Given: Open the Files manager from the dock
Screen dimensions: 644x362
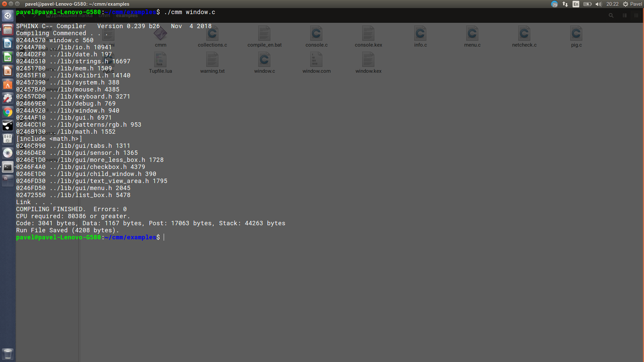Looking at the screenshot, I should coord(8,29).
